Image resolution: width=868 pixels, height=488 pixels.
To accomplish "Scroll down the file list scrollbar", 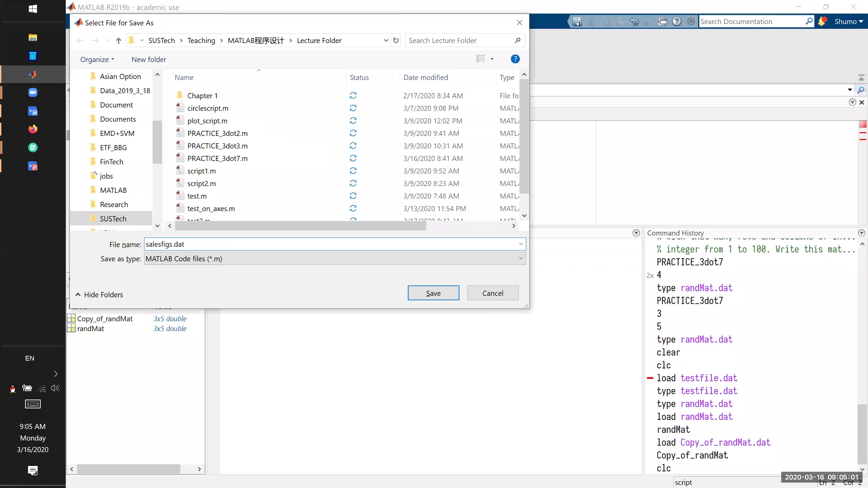I will point(524,216).
